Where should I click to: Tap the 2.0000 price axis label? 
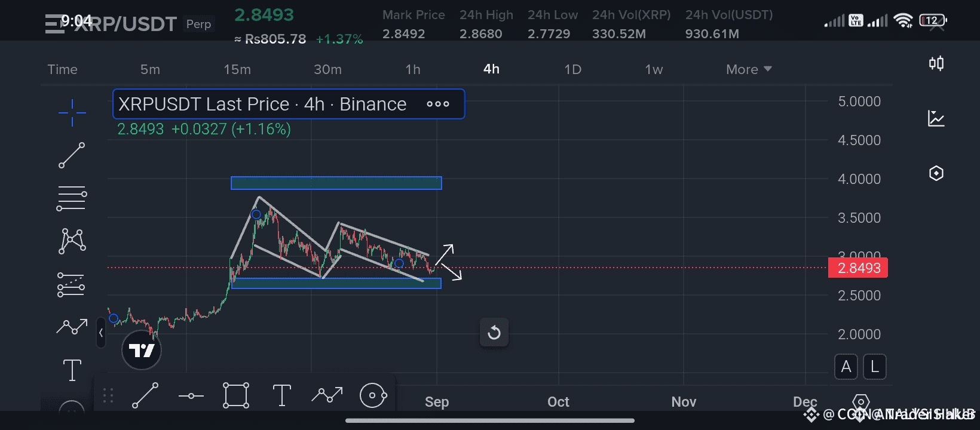click(x=859, y=334)
